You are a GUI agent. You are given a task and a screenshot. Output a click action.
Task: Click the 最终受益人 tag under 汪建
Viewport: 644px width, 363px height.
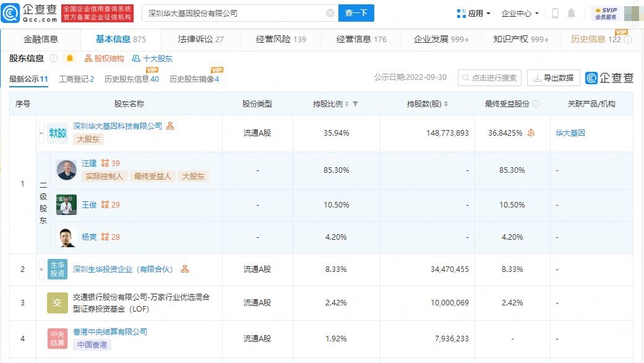(153, 177)
